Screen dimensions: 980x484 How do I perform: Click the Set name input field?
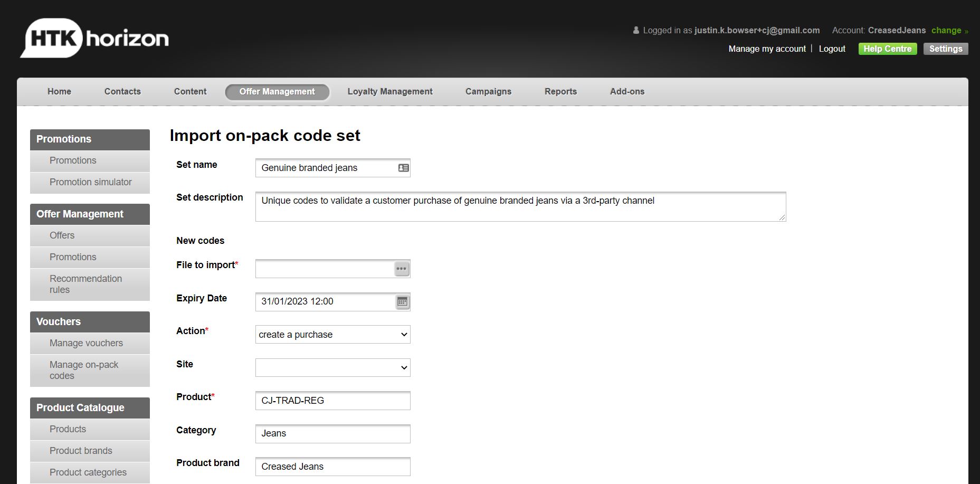(332, 168)
